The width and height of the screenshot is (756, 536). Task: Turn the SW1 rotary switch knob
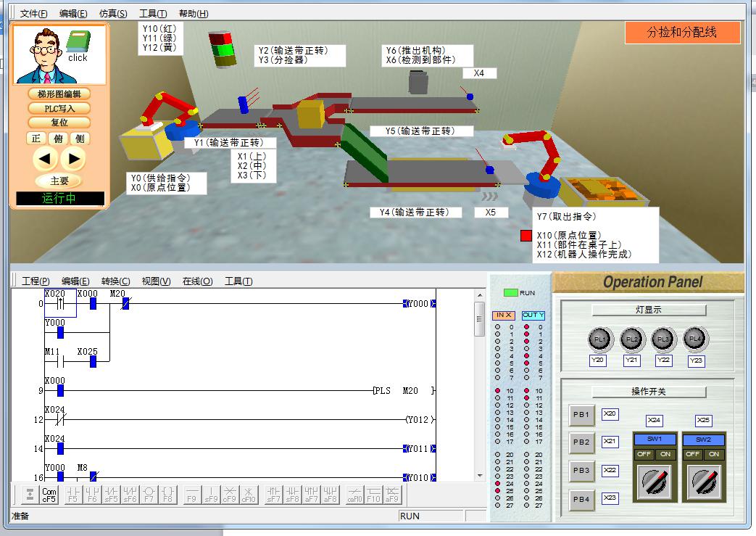(x=655, y=481)
